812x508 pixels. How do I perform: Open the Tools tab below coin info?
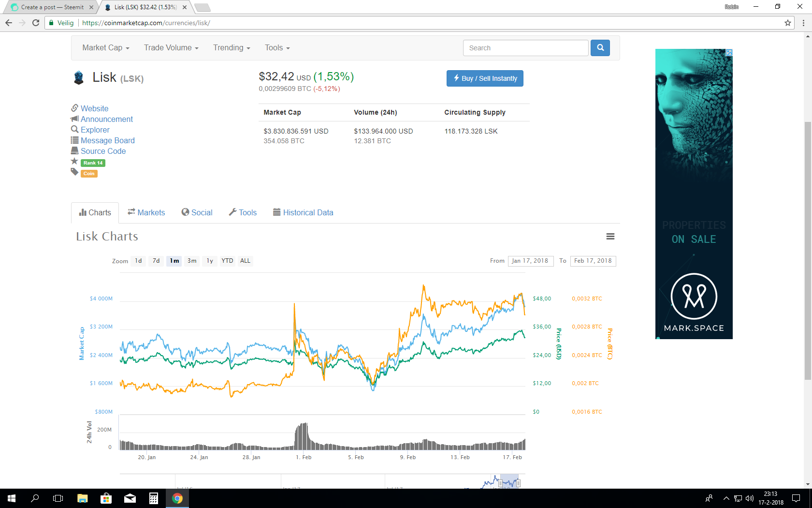[x=243, y=212]
